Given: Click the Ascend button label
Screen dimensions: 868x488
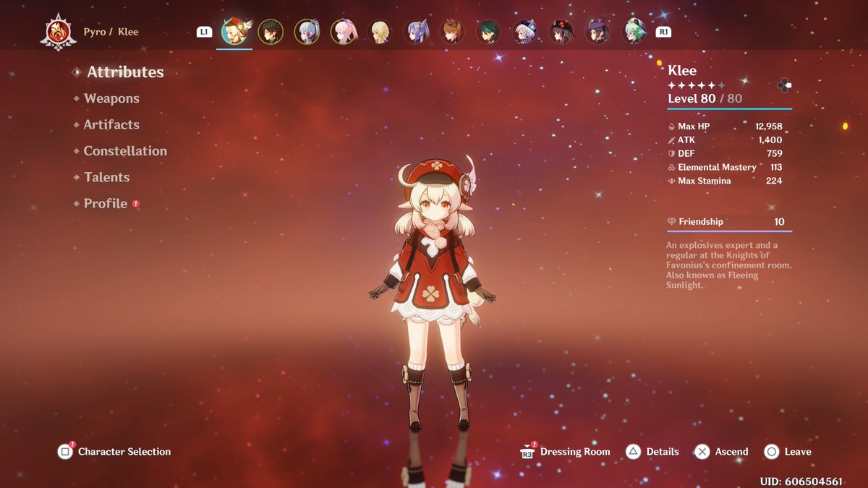Looking at the screenshot, I should click(x=732, y=452).
